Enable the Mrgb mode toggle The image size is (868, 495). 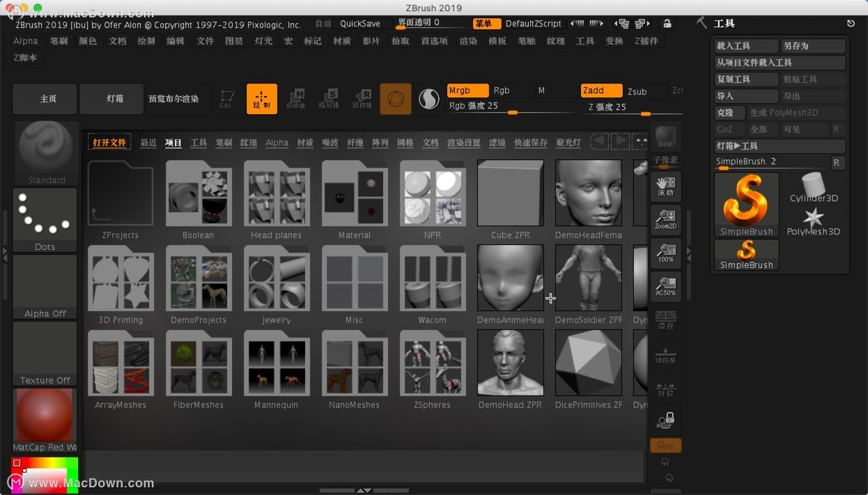click(467, 91)
